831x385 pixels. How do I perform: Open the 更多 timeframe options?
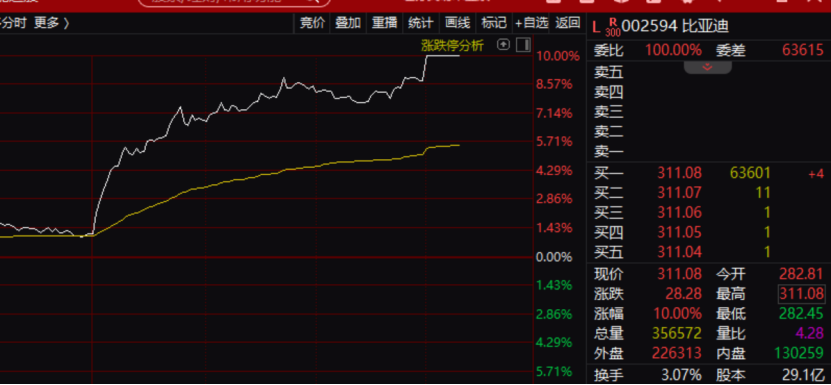tap(51, 23)
